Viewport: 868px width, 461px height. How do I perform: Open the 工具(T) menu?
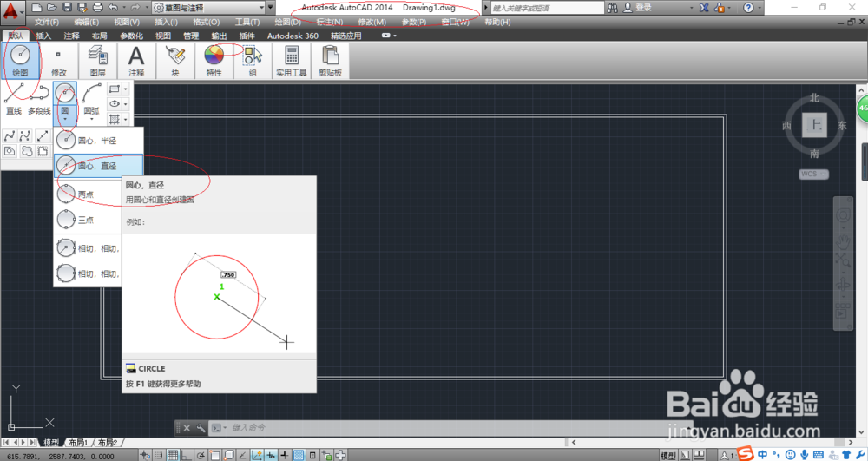point(247,22)
